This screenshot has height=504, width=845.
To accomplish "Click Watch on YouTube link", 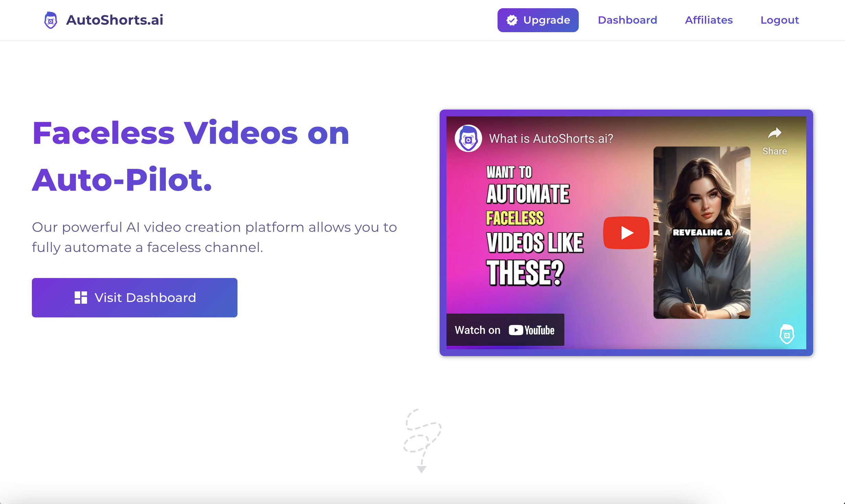I will tap(505, 330).
